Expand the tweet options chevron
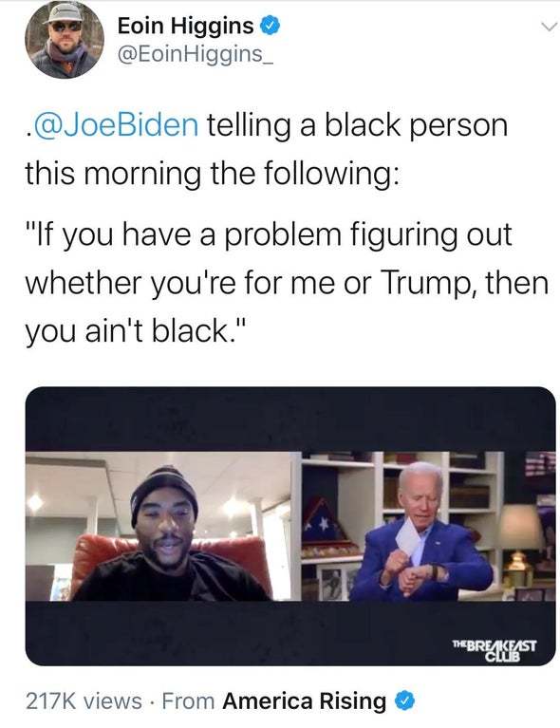560x728 pixels. tap(549, 27)
